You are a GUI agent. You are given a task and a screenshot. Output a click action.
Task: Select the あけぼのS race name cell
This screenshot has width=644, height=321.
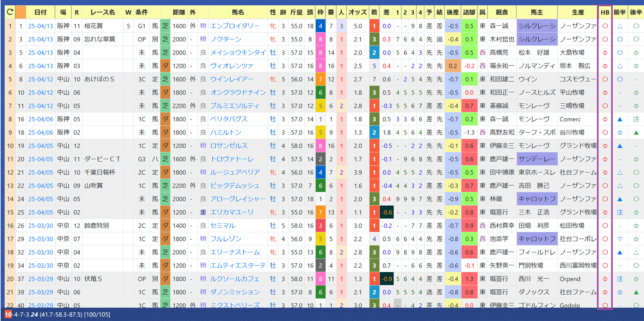[x=103, y=79]
